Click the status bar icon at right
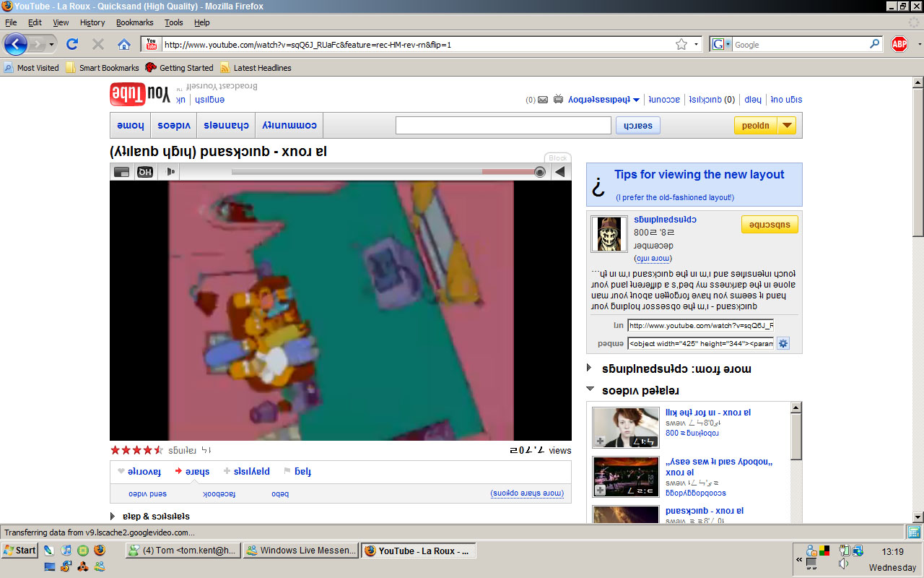Image resolution: width=924 pixels, height=578 pixels. click(913, 532)
